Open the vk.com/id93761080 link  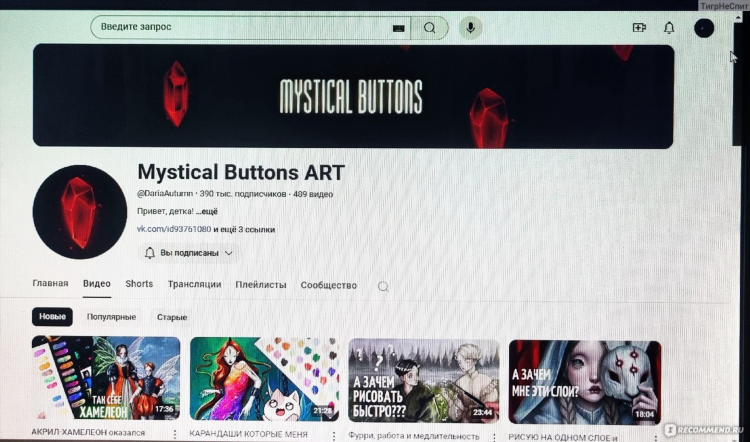[174, 229]
